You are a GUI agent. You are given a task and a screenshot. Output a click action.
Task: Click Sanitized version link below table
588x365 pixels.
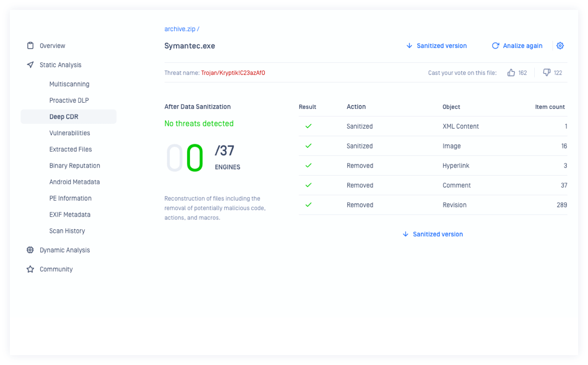tap(433, 234)
